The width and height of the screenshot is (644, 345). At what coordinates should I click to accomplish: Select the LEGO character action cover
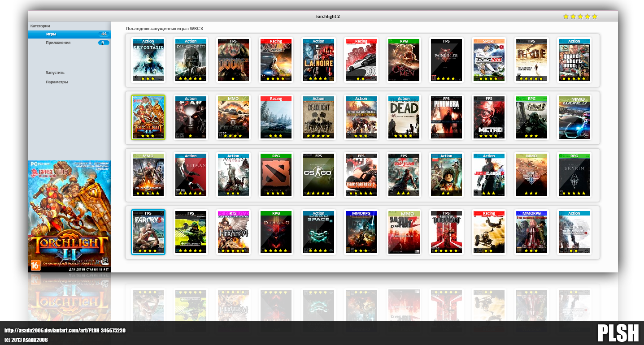point(446,175)
